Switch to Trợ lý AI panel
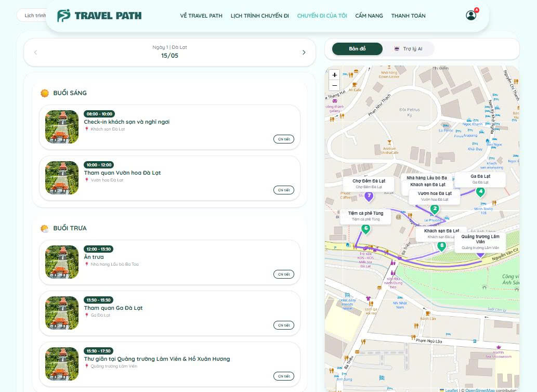 tap(408, 49)
